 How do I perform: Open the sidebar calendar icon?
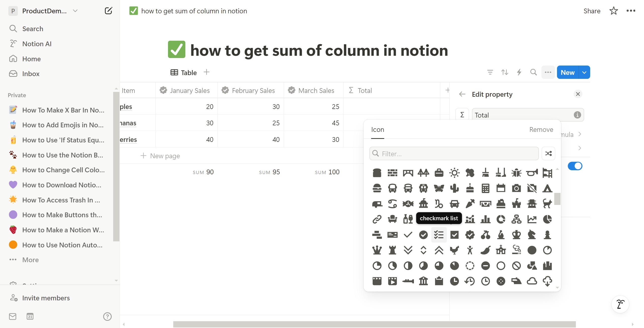pyautogui.click(x=30, y=316)
